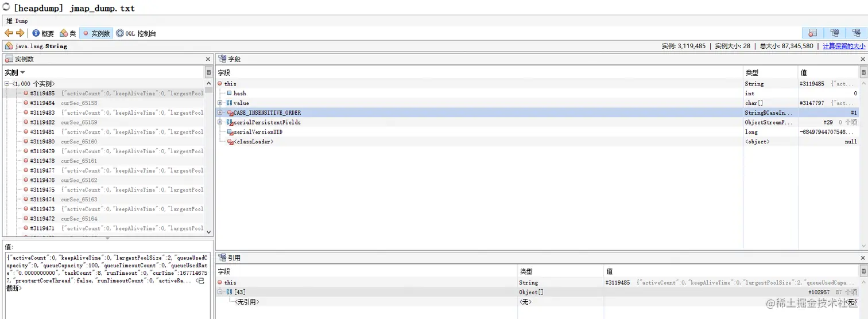Sort references by the 值 column header

(x=731, y=271)
